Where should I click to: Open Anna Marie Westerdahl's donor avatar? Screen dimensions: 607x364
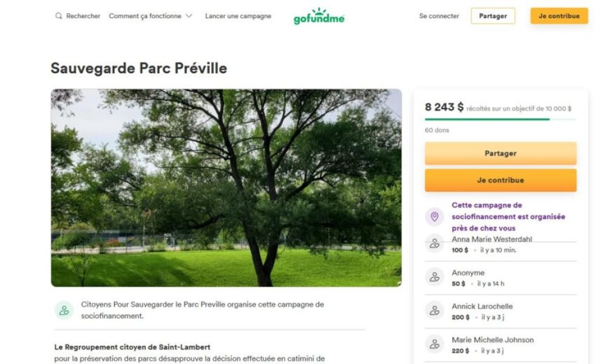click(435, 244)
